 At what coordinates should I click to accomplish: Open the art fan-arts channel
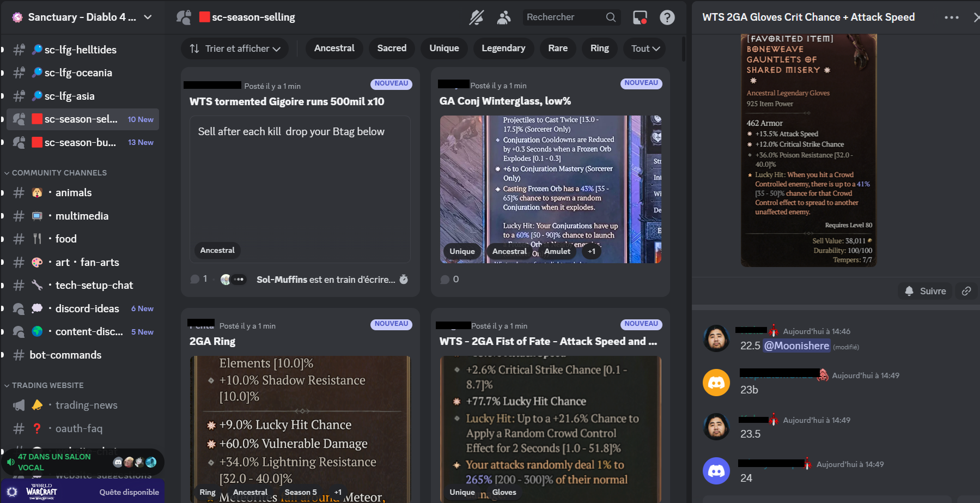point(83,262)
